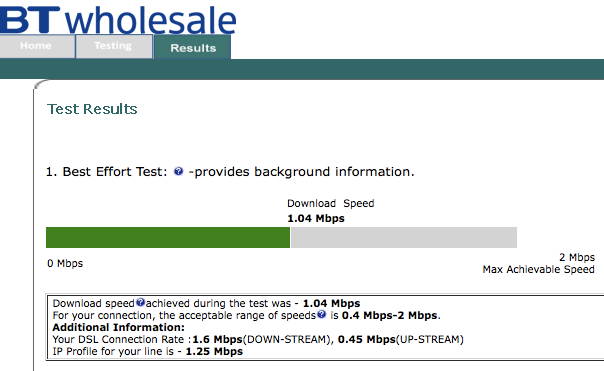Click the '0.4 Mbps-2 Mbps' acceptable range value
604x371 pixels.
[390, 316]
